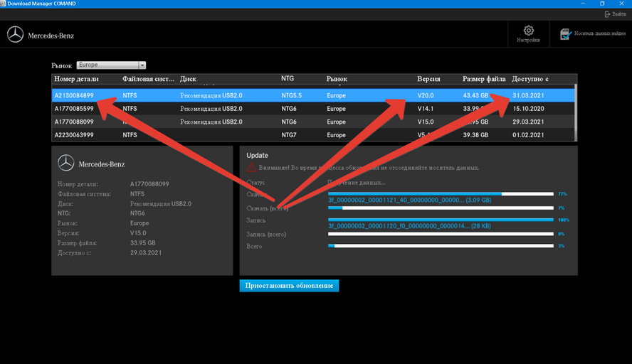Image resolution: width=632 pixels, height=364 pixels.
Task: Click date 15.10.2020 cell
Action: [x=528, y=109]
